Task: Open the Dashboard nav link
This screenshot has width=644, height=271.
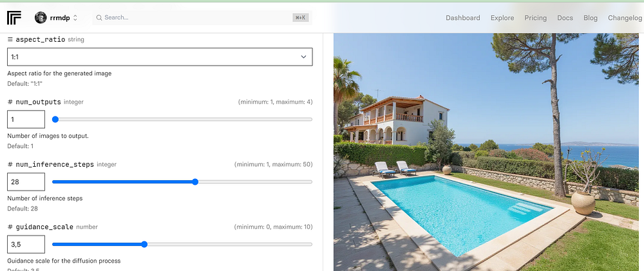Action: tap(463, 18)
